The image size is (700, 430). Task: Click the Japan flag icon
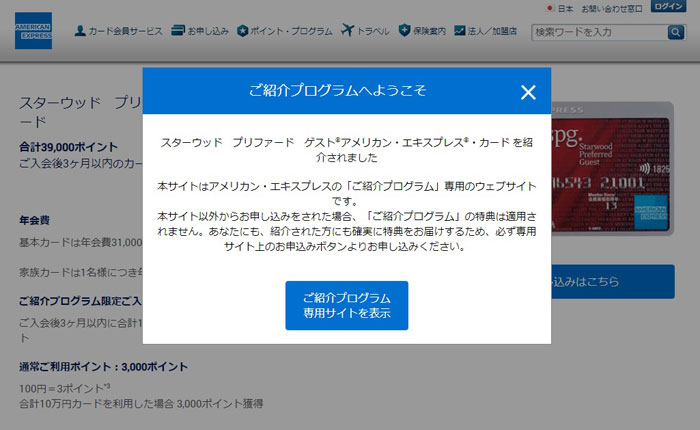pyautogui.click(x=550, y=8)
